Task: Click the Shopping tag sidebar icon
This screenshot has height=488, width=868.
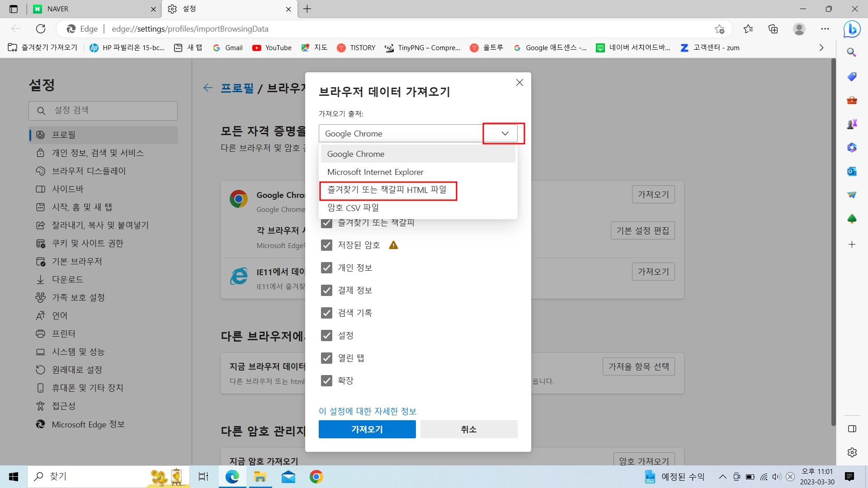Action: (x=852, y=76)
